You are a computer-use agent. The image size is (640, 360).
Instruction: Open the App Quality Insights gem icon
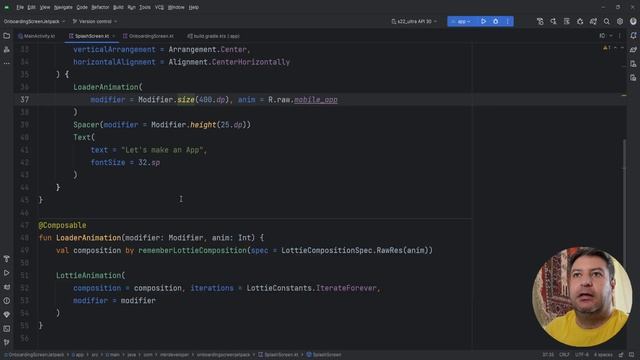coord(7,315)
